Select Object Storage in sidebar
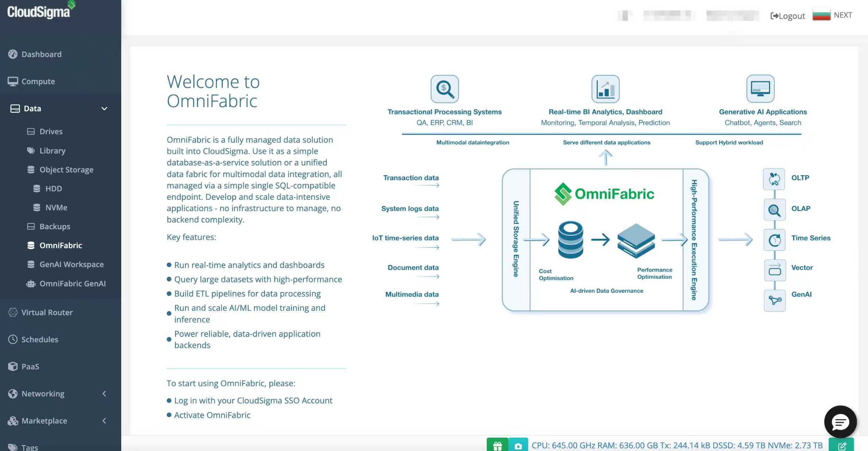 coord(66,170)
